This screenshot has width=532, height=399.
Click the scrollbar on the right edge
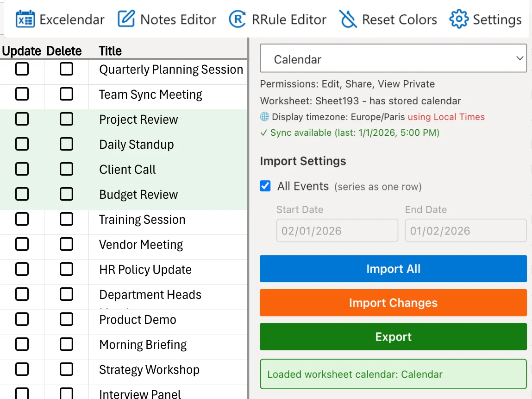tap(529, 199)
